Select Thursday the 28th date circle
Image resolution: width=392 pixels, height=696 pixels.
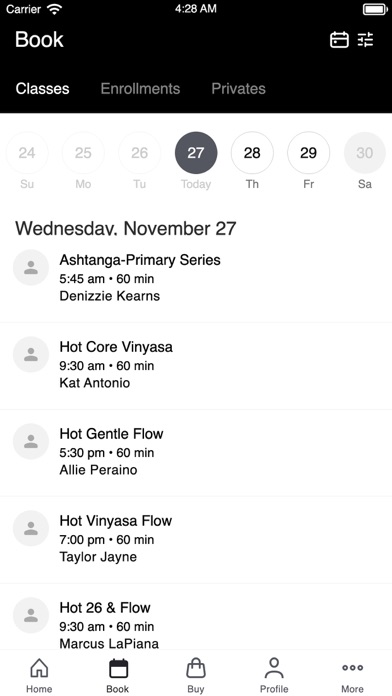click(x=252, y=153)
